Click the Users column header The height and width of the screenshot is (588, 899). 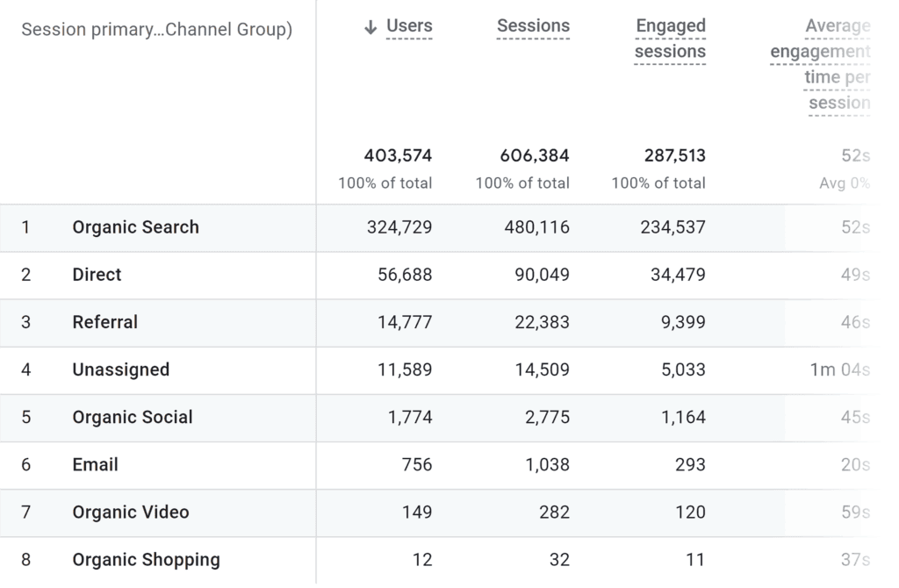point(409,25)
